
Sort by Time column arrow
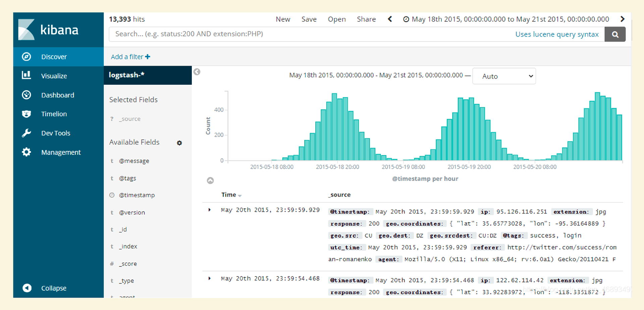239,195
